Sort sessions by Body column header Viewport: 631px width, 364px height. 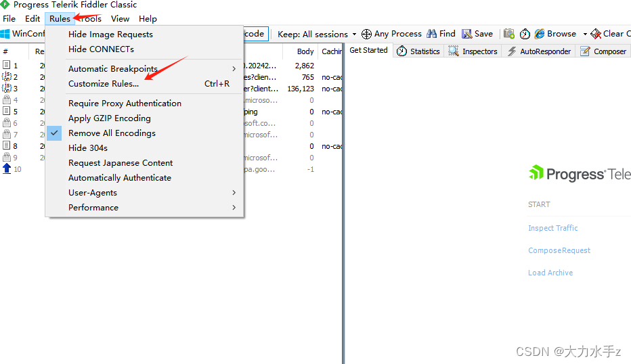301,51
